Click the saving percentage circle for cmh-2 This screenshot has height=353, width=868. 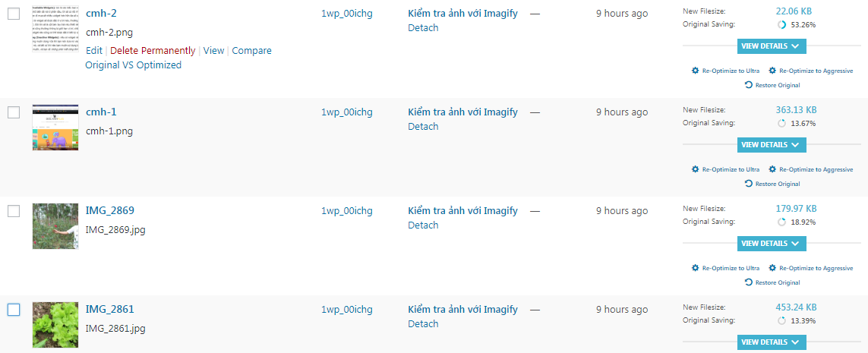coord(782,24)
